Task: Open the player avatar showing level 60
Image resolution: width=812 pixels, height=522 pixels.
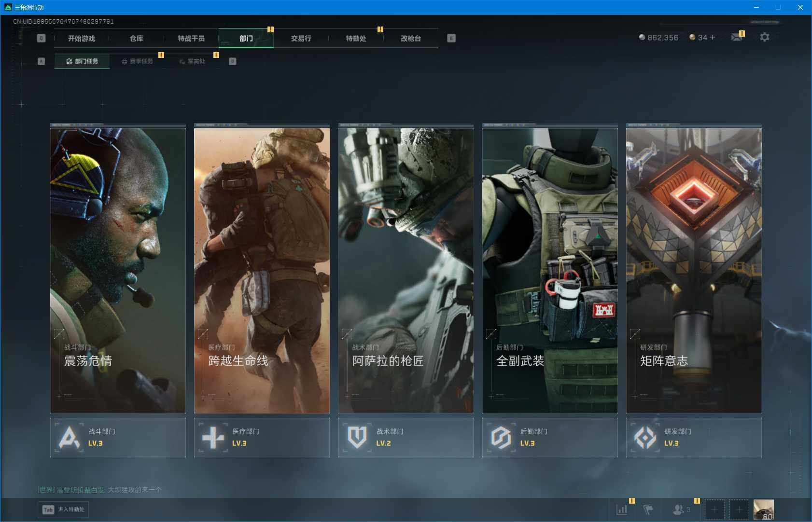Action: click(x=763, y=509)
